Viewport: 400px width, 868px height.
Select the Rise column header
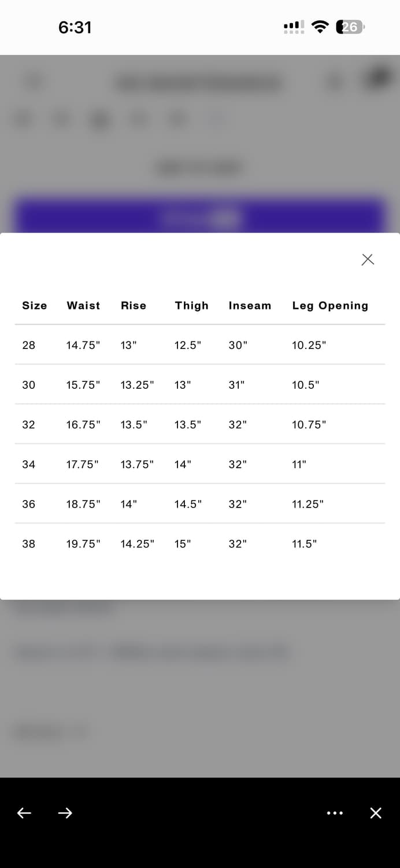[134, 306]
